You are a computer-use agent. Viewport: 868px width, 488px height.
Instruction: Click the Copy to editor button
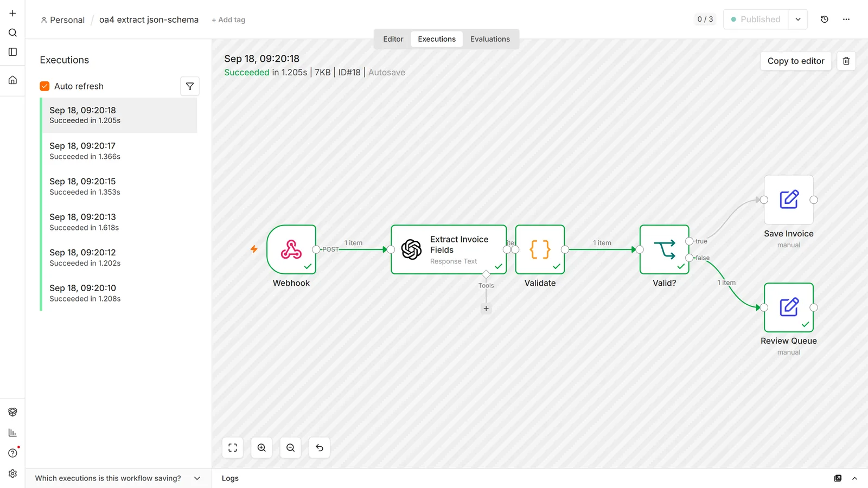796,61
